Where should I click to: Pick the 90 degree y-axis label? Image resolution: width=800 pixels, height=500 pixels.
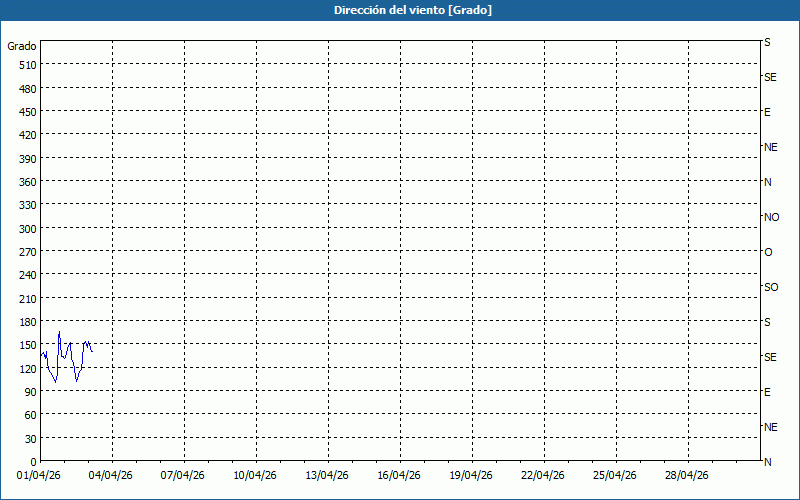pyautogui.click(x=30, y=392)
